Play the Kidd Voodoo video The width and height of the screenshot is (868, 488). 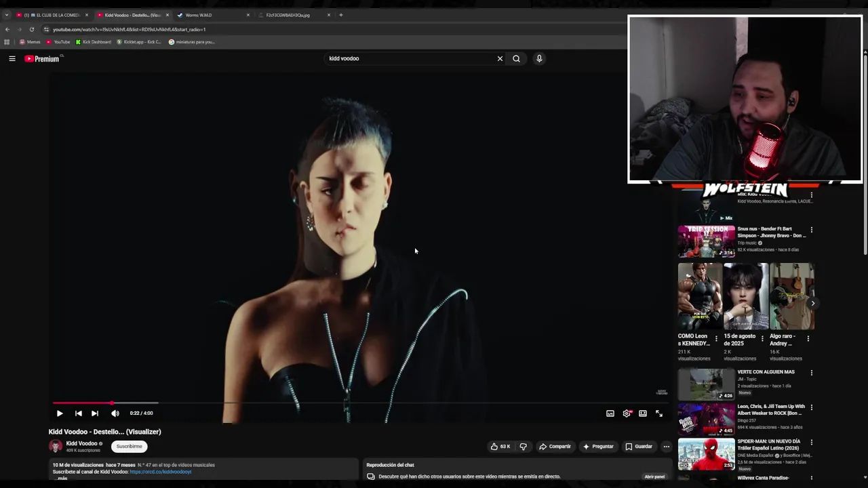[60, 413]
